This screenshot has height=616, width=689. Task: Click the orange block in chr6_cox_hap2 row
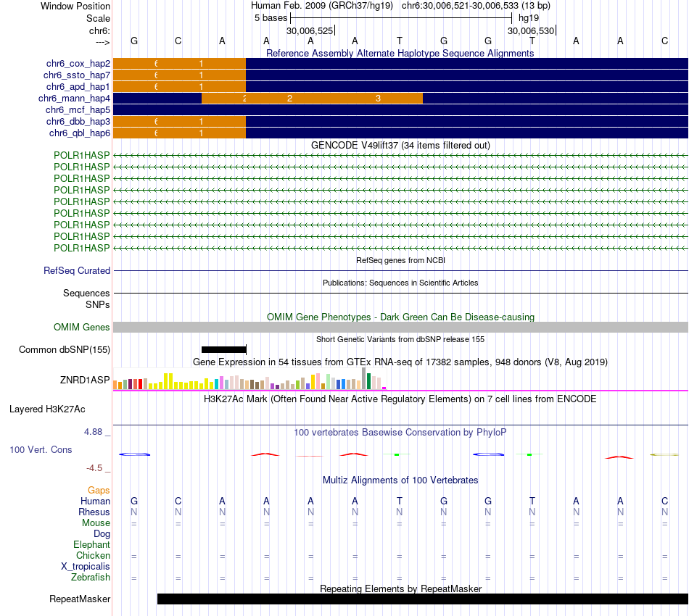(x=179, y=64)
